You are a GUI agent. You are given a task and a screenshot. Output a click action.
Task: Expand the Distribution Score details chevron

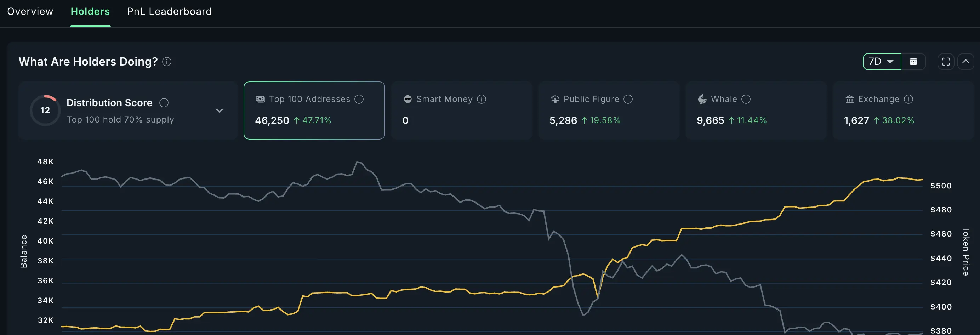point(220,110)
